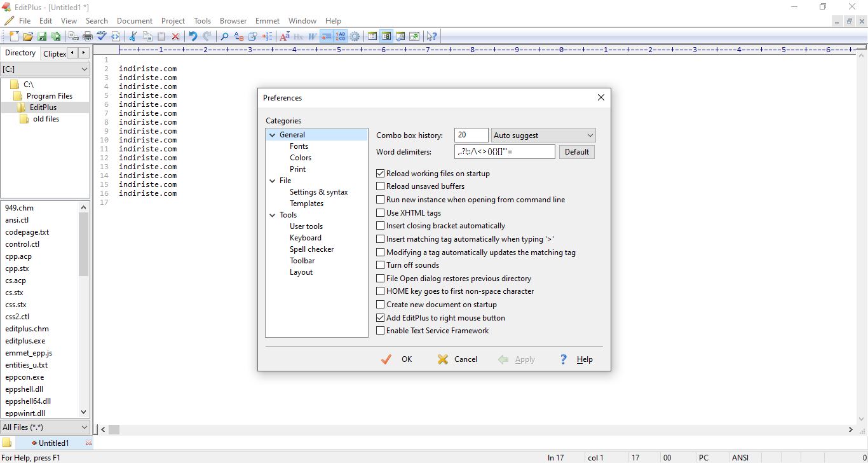Click the Preferences gear icon
This screenshot has width=868, height=463.
pos(355,36)
